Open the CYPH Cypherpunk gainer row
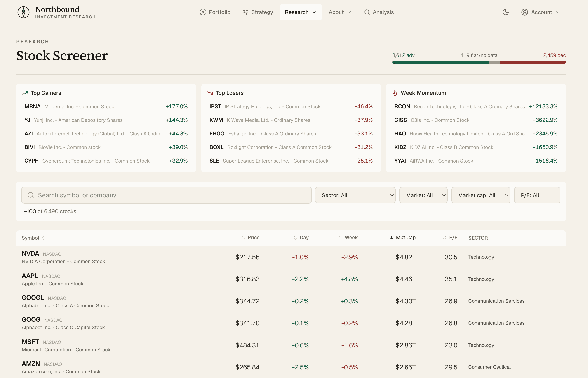Screen dimensions: 588x378 coord(106,161)
